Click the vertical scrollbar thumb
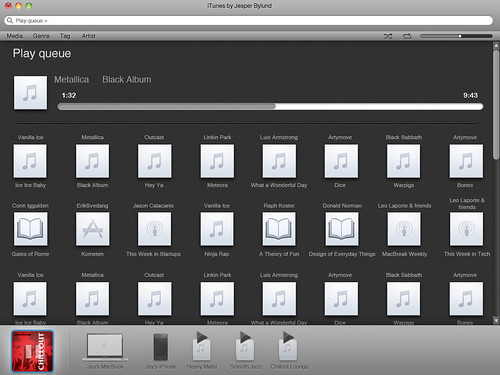 click(x=496, y=104)
